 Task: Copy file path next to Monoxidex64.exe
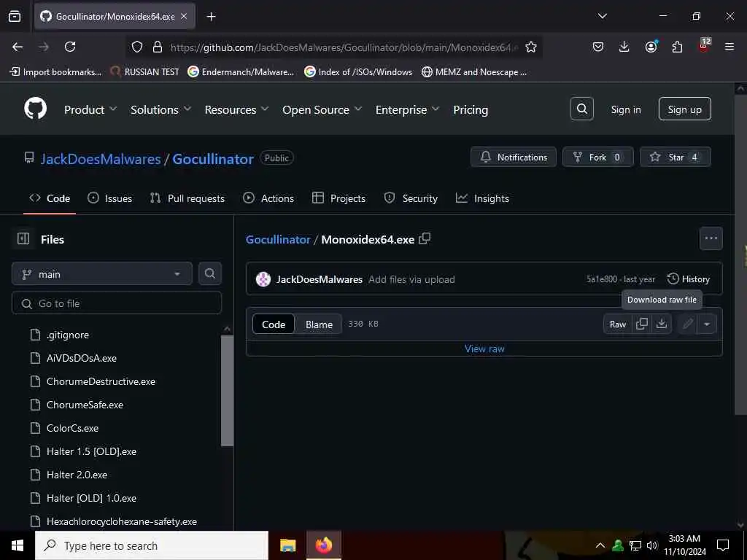pyautogui.click(x=424, y=239)
